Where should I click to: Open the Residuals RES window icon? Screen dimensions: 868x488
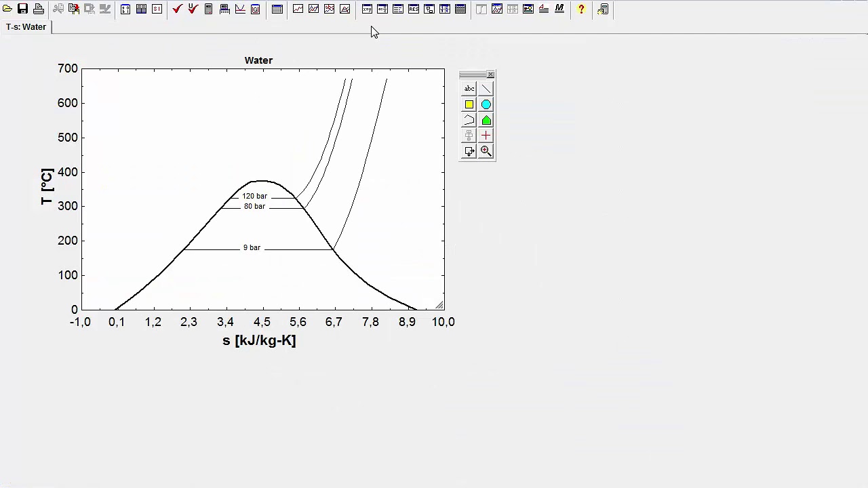pos(414,9)
